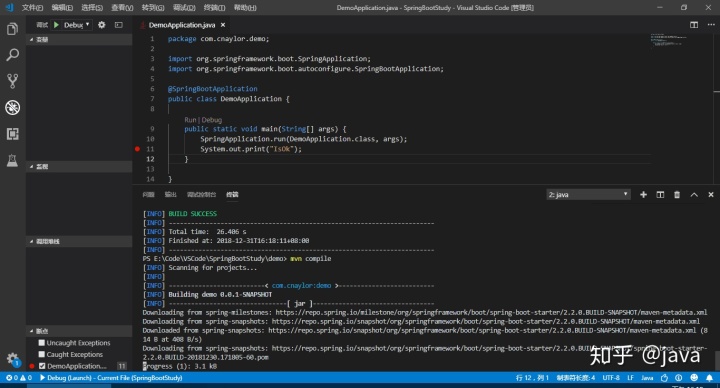Screen dimensions: 720x388
Task: Open the Explorer files icon
Action: pyautogui.click(x=12, y=29)
